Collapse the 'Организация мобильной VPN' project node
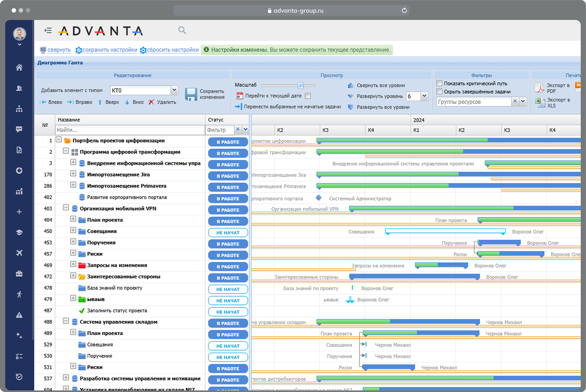 [x=66, y=208]
